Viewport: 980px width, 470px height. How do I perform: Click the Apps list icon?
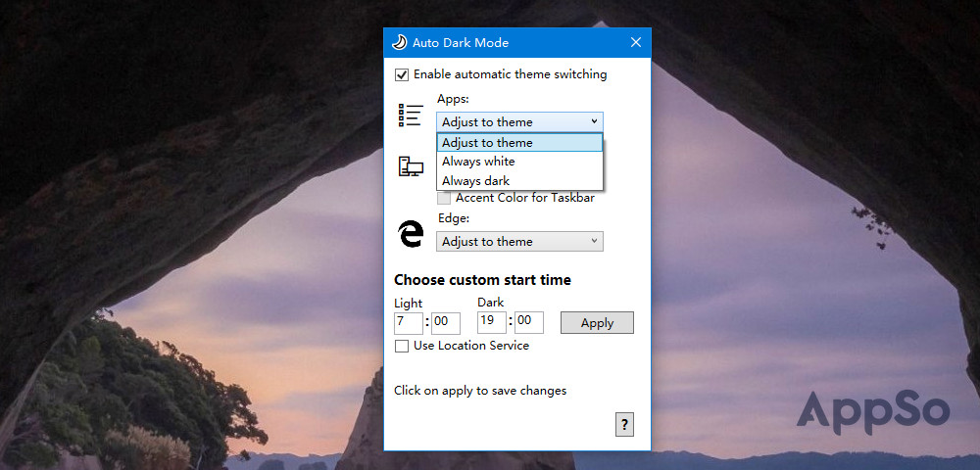411,116
